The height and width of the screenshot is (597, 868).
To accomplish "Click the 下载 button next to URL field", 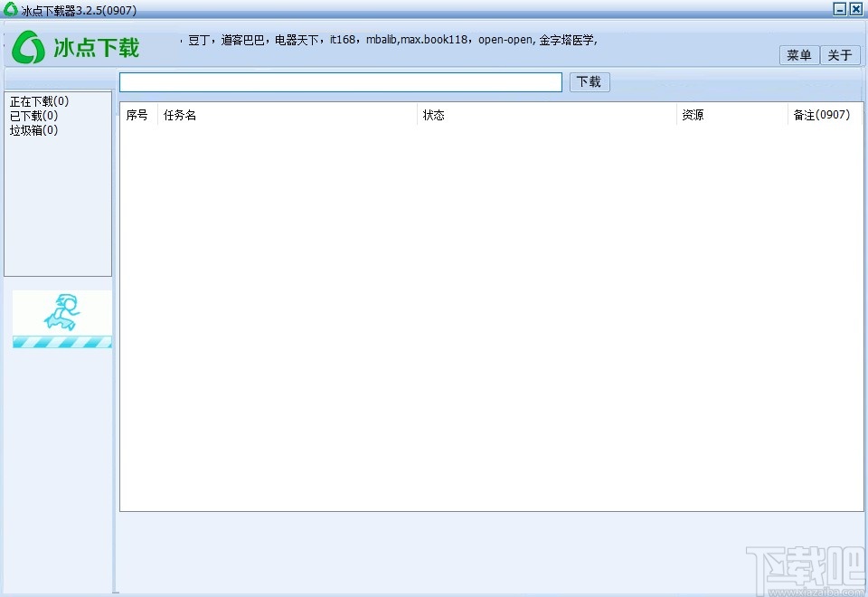I will point(589,82).
